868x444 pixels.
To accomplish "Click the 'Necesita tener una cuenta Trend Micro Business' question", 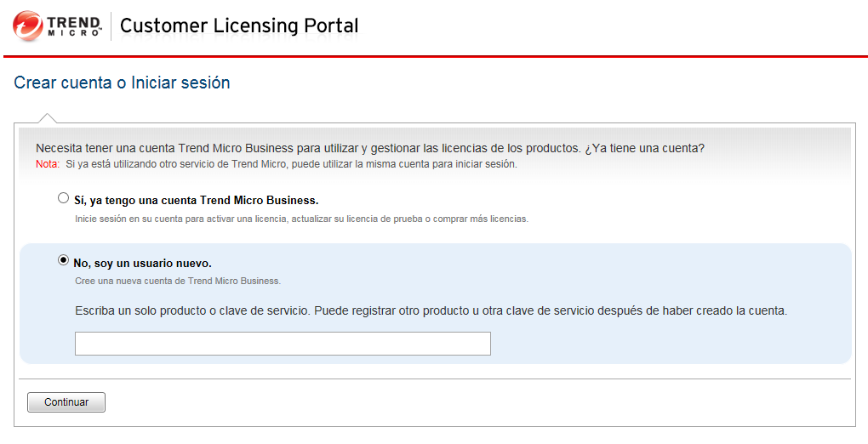I will tap(370, 148).
